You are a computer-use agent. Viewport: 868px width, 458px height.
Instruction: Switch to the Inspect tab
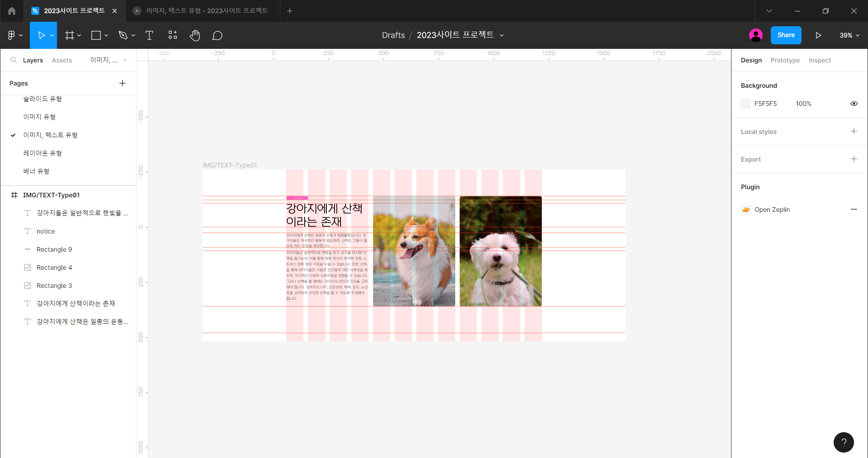tap(820, 60)
